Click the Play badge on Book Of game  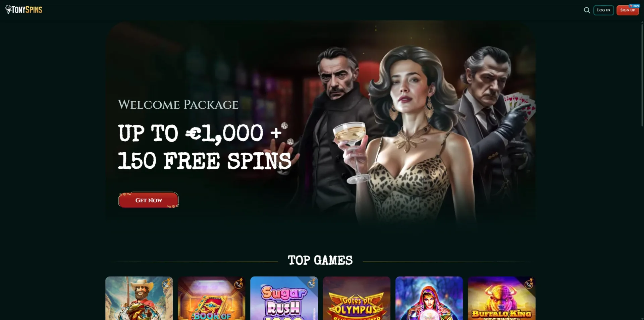pyautogui.click(x=238, y=284)
